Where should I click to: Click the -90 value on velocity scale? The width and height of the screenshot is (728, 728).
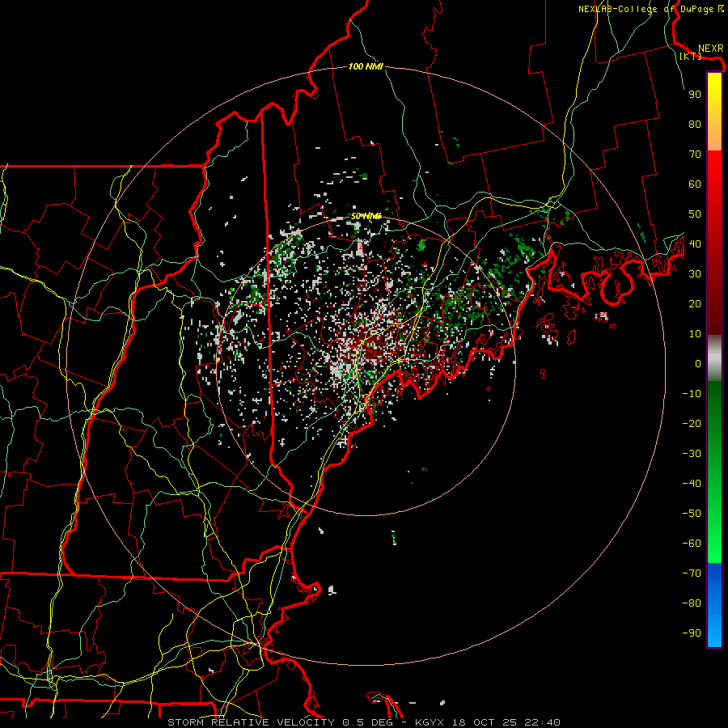(x=692, y=633)
